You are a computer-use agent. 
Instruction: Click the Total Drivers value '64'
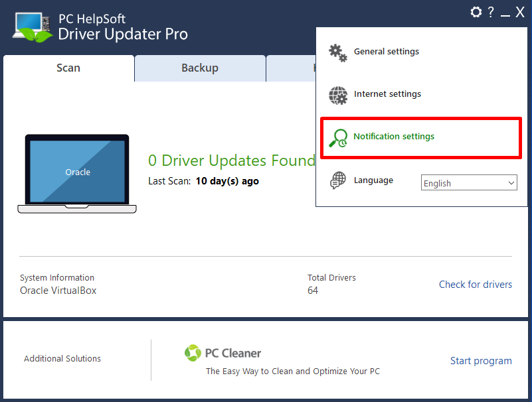(x=312, y=291)
